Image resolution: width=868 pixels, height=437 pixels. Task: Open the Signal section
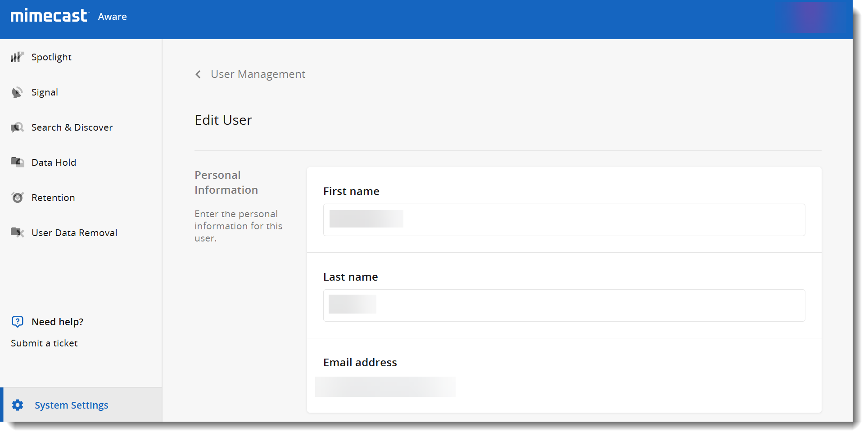pos(45,92)
